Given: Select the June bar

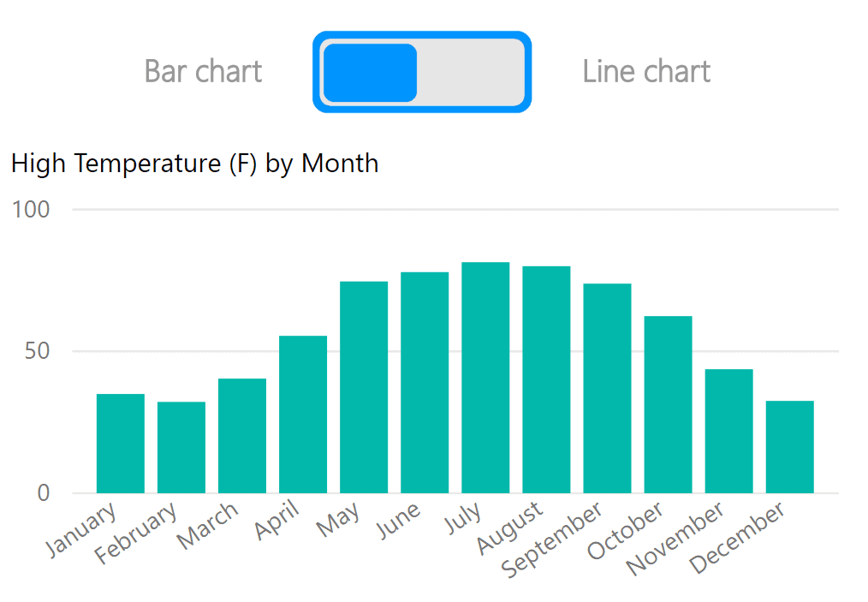Looking at the screenshot, I should click(425, 382).
